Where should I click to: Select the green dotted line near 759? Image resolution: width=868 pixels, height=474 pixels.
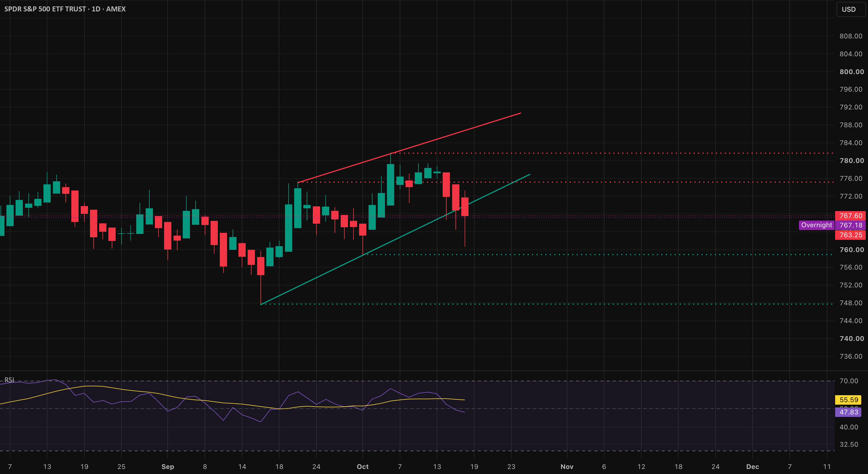[598, 254]
